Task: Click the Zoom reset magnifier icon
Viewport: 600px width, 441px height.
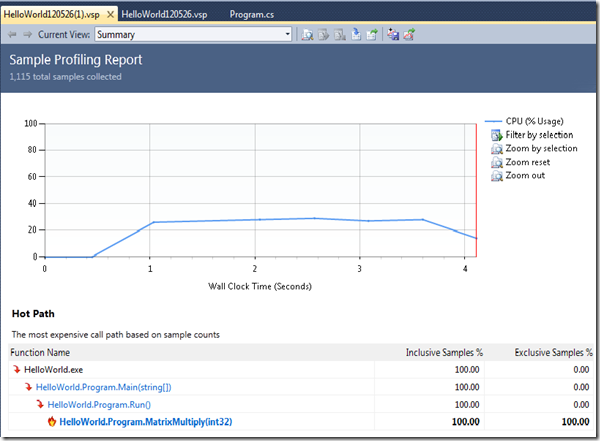Action: pyautogui.click(x=496, y=162)
